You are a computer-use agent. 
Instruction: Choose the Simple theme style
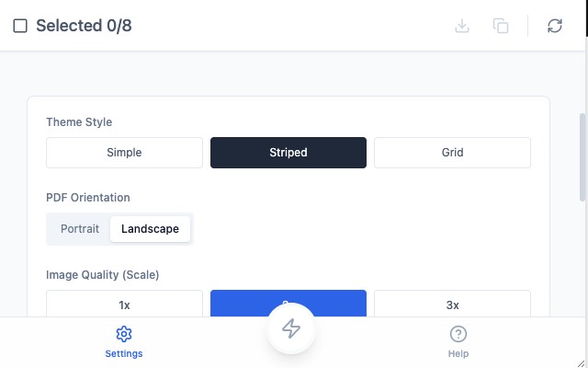click(x=124, y=153)
